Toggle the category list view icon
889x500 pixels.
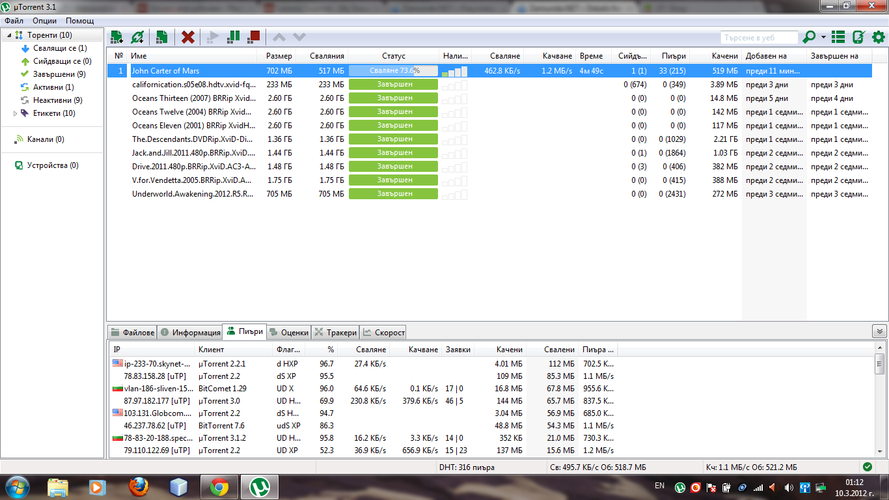pos(838,37)
